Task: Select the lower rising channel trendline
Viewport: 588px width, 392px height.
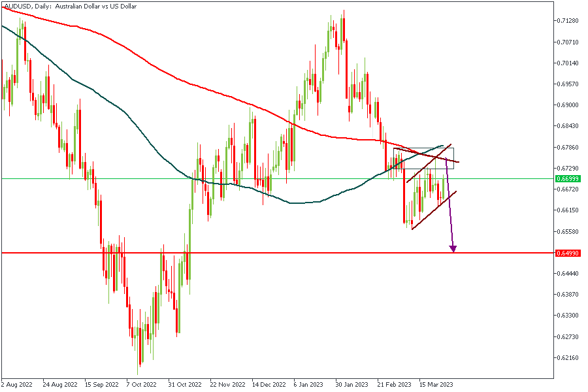Action: pos(434,209)
